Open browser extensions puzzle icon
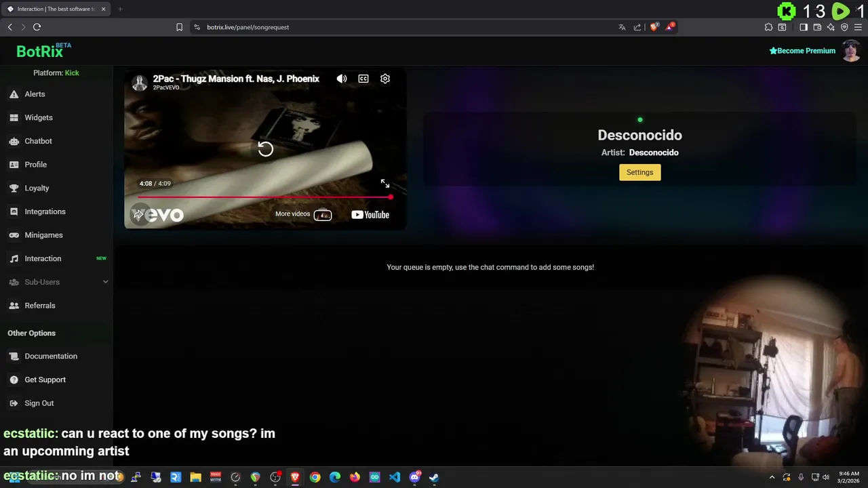 coord(768,27)
